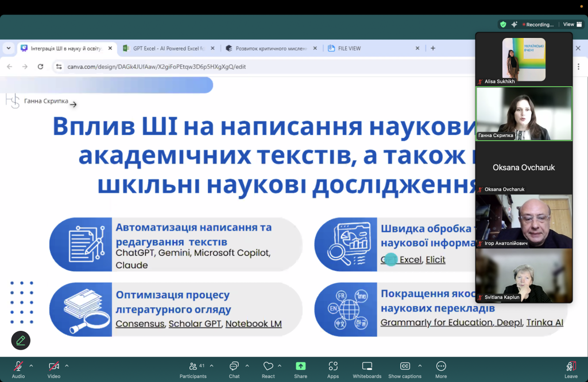Close the Інтеграція ШІ tab
The image size is (588, 382).
point(110,48)
